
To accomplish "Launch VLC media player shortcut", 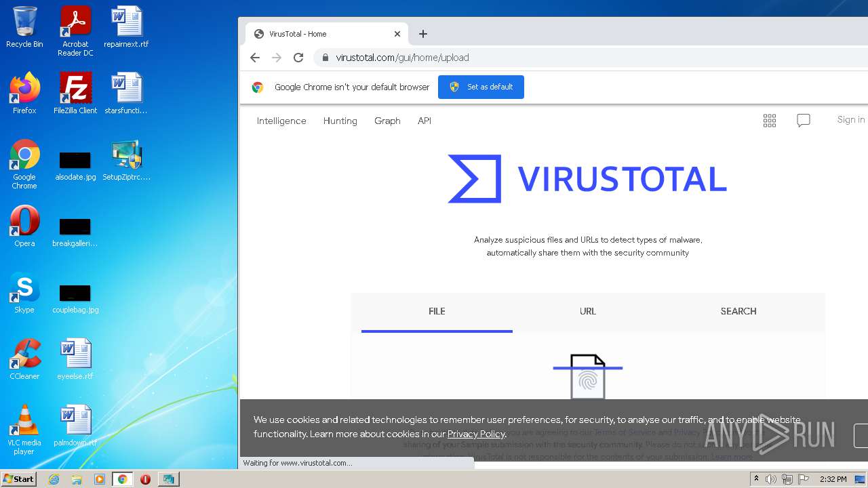I will tap(24, 430).
